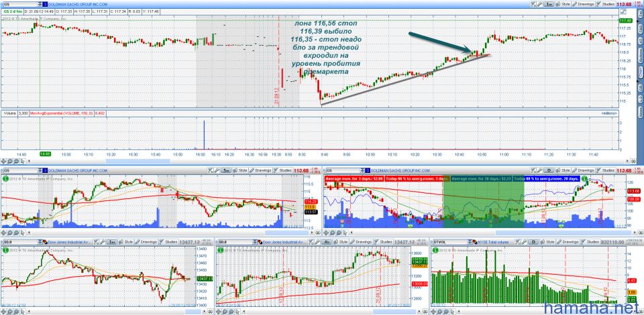Open 1m timeframe selector of $DJI chart
The height and width of the screenshot is (315, 644).
[x=112, y=242]
